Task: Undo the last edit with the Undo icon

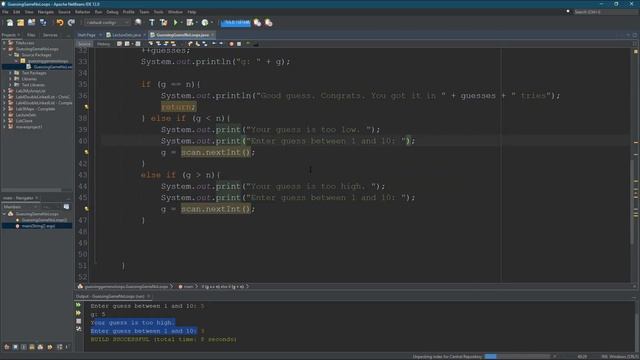Action: coord(60,22)
